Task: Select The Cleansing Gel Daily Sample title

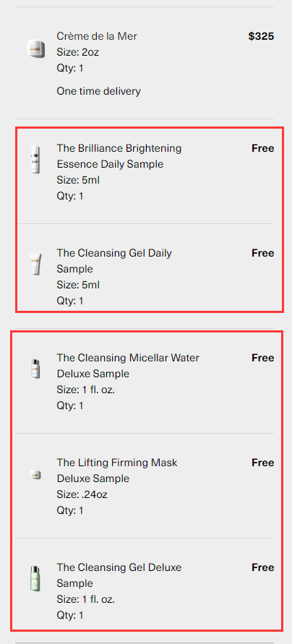Action: pos(114,261)
